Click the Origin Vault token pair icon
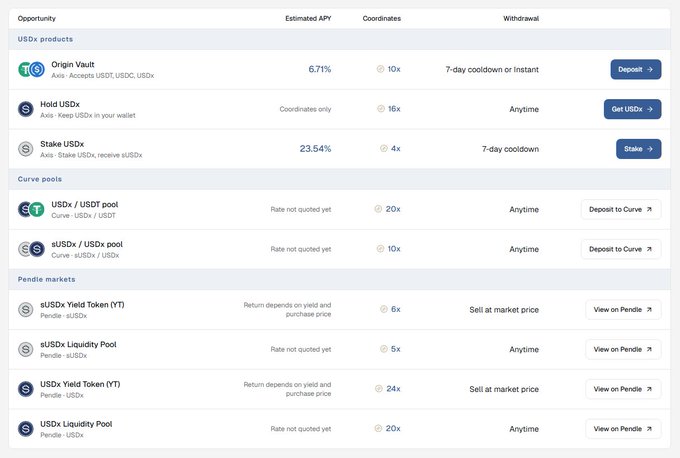Viewport: 680px width, 458px height. pyautogui.click(x=31, y=69)
